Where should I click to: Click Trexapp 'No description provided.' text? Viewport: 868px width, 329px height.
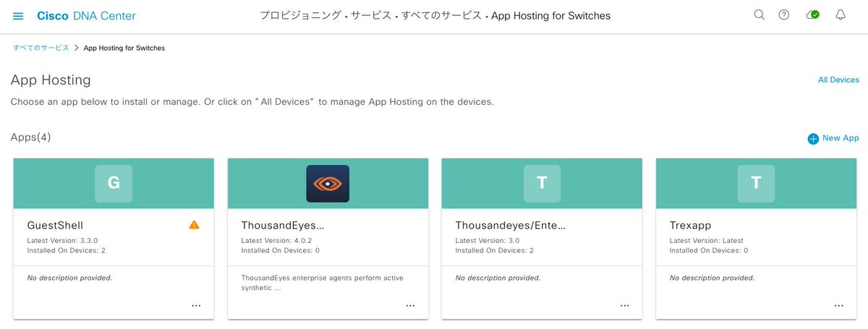712,278
